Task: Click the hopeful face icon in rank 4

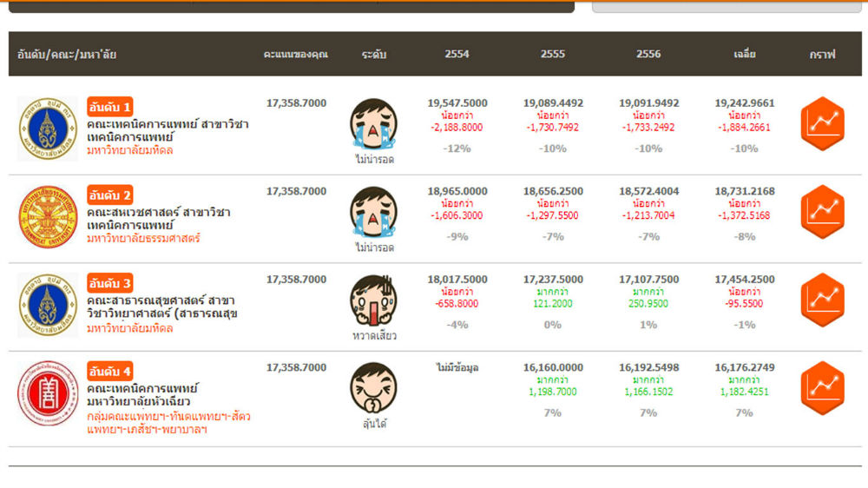Action: tap(373, 388)
